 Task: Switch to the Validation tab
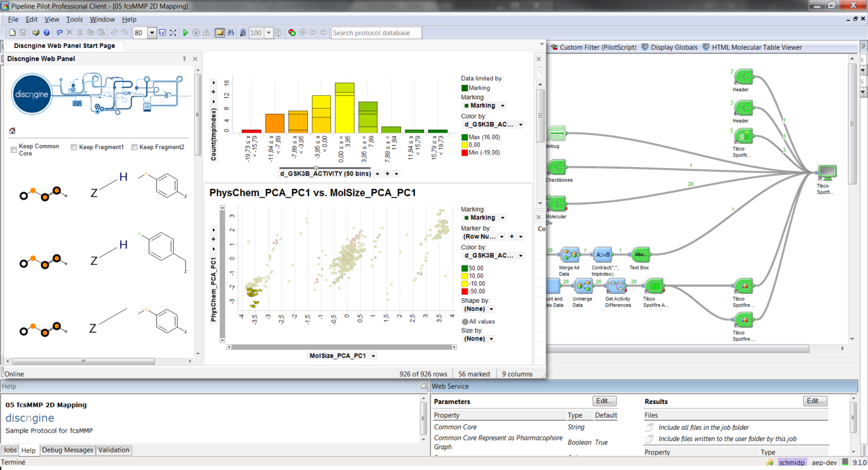[x=113, y=450]
